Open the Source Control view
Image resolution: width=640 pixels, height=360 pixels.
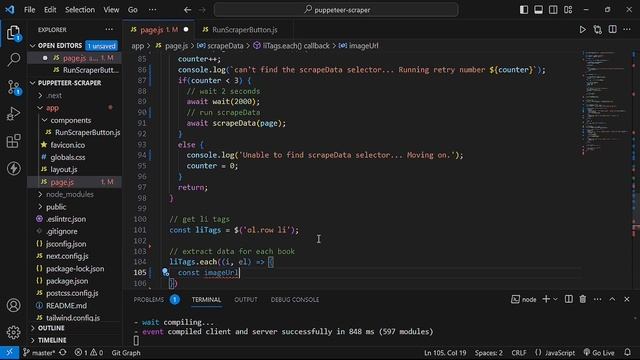pyautogui.click(x=13, y=87)
